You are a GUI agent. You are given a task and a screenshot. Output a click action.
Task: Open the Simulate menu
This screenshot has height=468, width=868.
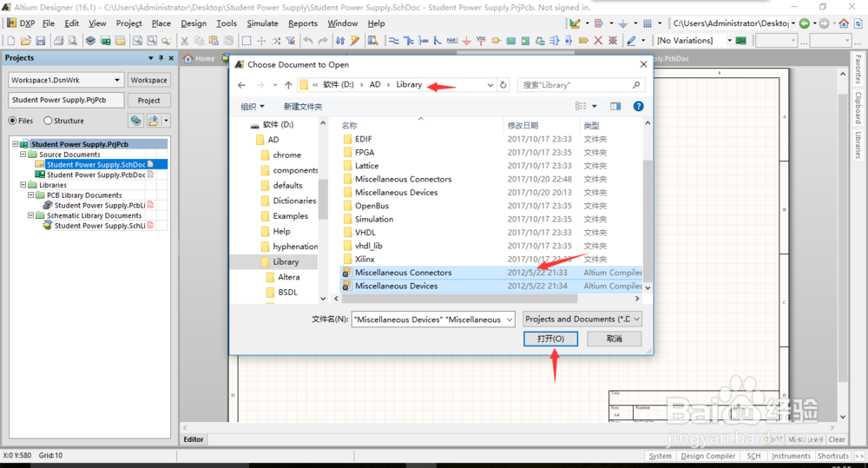[262, 23]
